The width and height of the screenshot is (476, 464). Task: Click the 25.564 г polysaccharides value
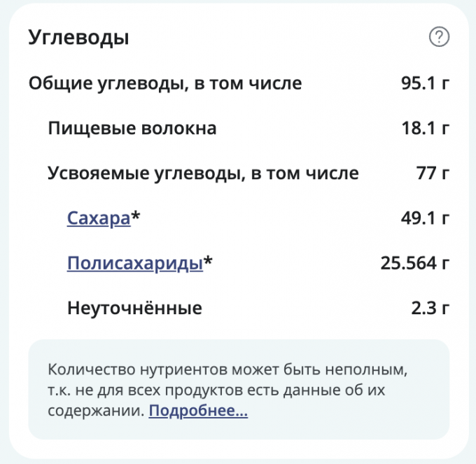[x=414, y=263]
